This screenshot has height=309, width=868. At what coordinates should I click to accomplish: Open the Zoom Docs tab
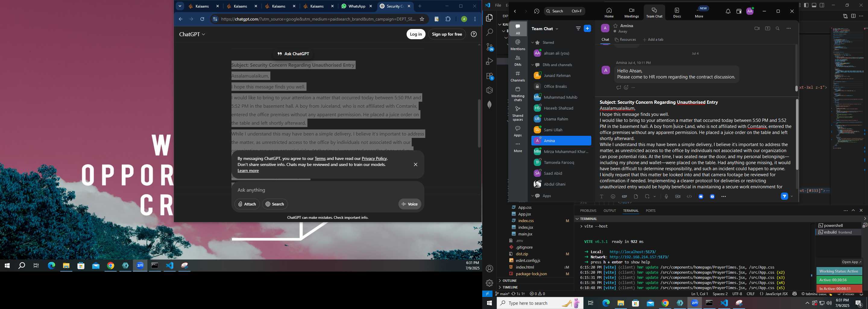677,12
